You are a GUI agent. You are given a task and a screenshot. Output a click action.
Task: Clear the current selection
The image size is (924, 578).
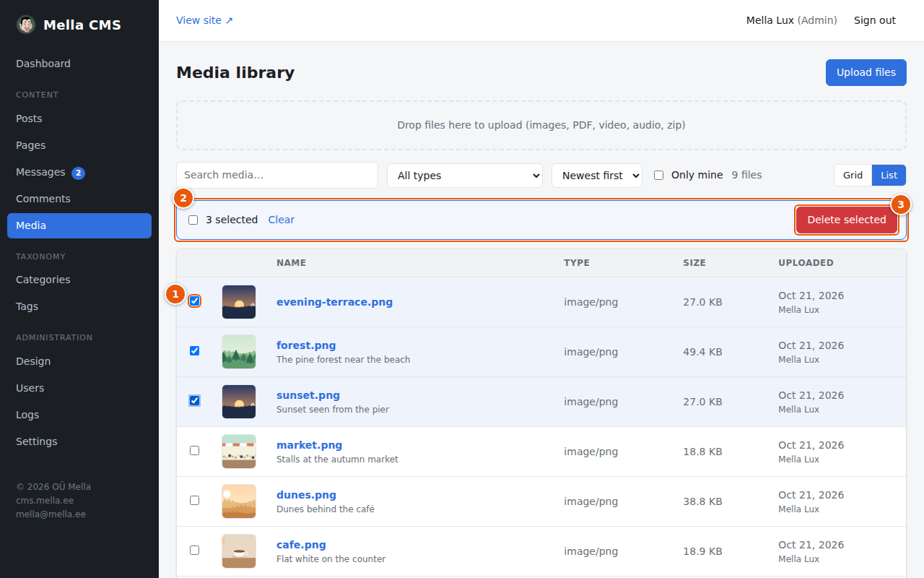pos(282,220)
